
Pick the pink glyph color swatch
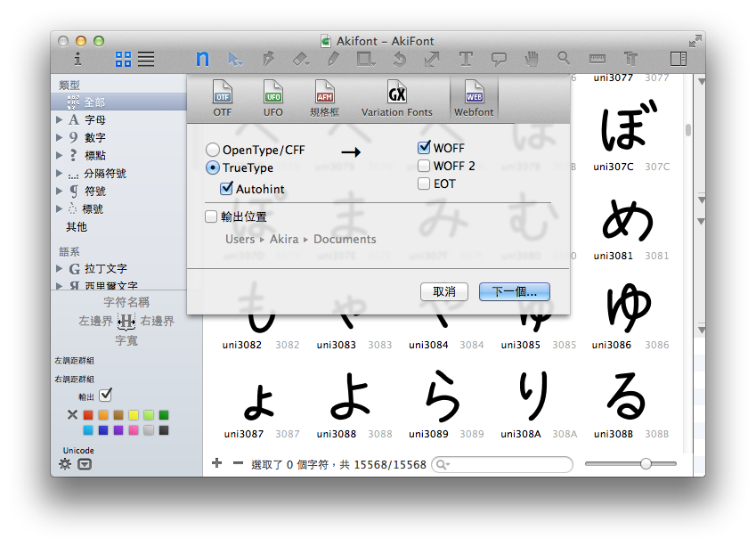point(134,429)
